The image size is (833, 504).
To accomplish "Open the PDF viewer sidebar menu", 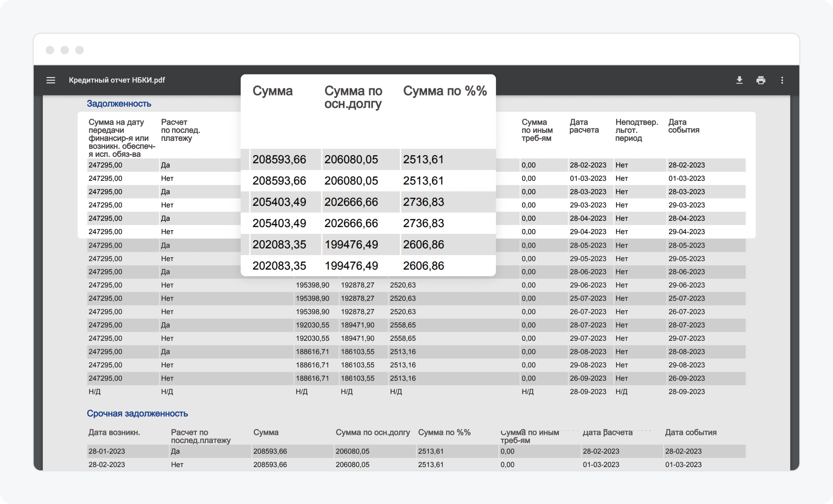I will pos(51,80).
